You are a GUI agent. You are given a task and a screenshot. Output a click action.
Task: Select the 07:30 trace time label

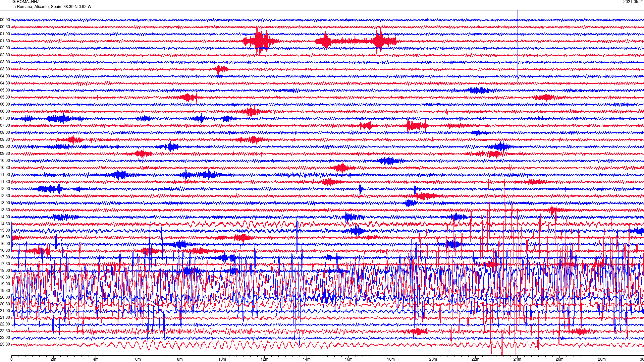5,125
